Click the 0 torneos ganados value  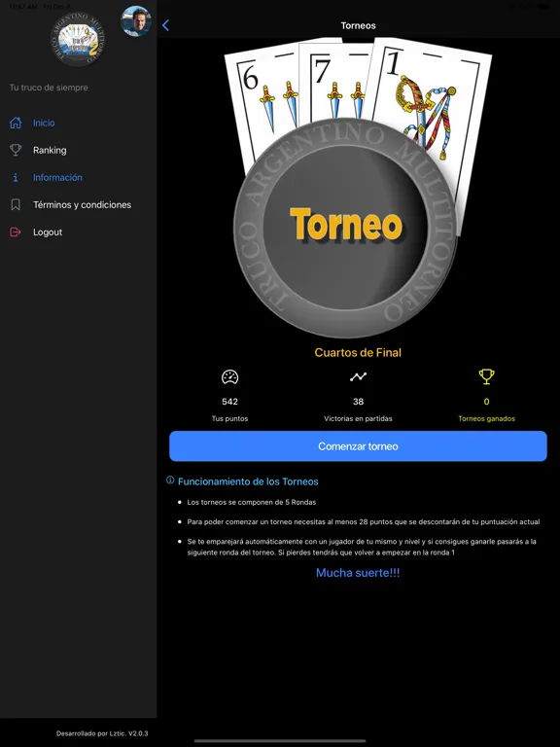click(x=486, y=402)
